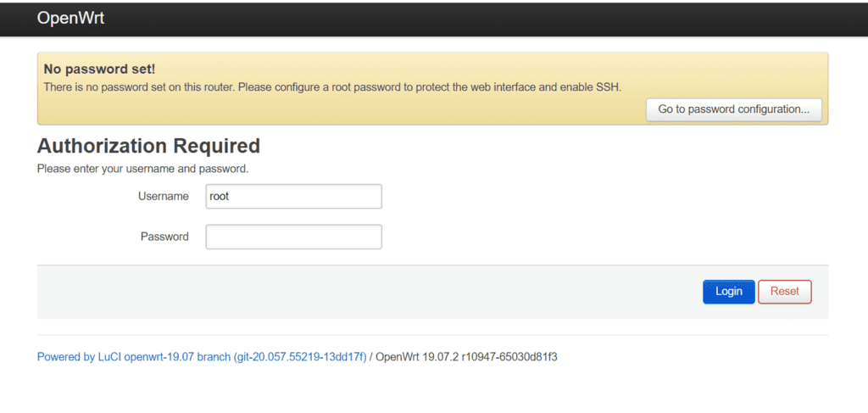Reset the login form
Screen dimensions: 868x413
(784, 292)
